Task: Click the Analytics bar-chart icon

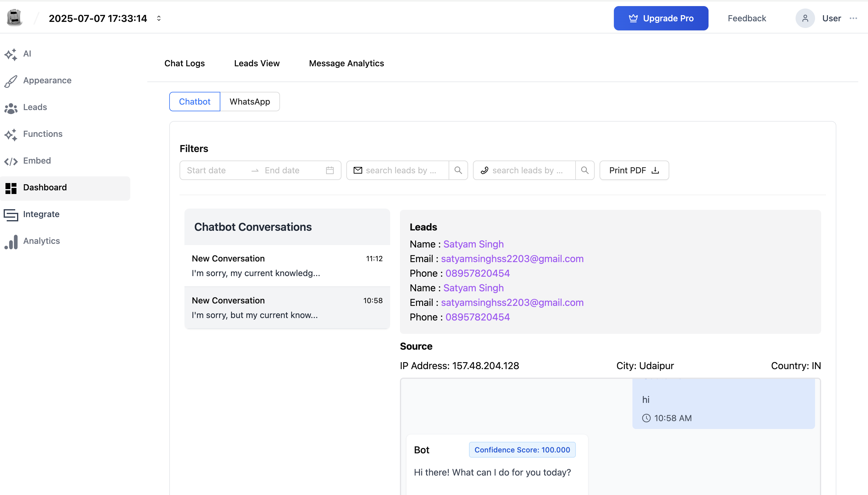Action: click(x=11, y=242)
